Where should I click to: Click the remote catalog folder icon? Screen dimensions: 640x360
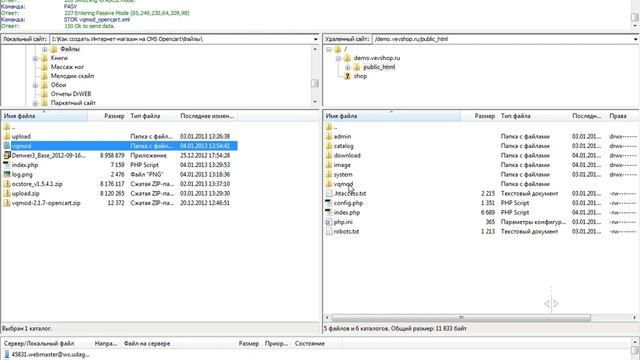329,146
